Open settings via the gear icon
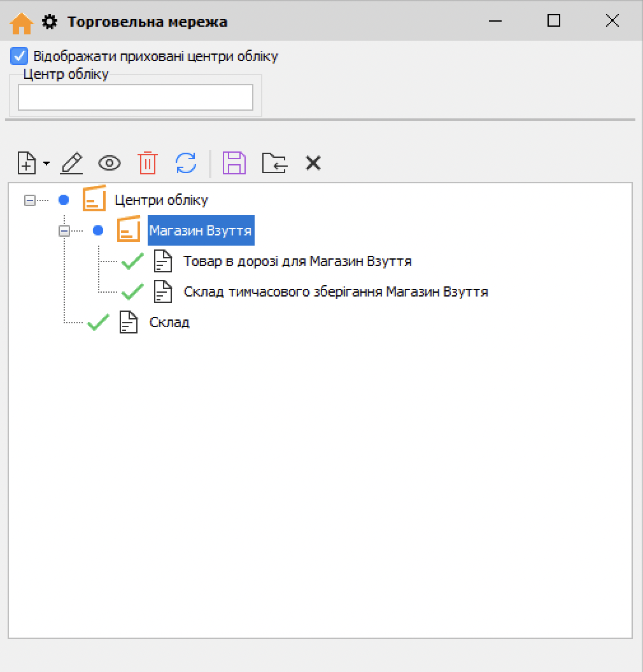This screenshot has height=672, width=643. point(49,22)
